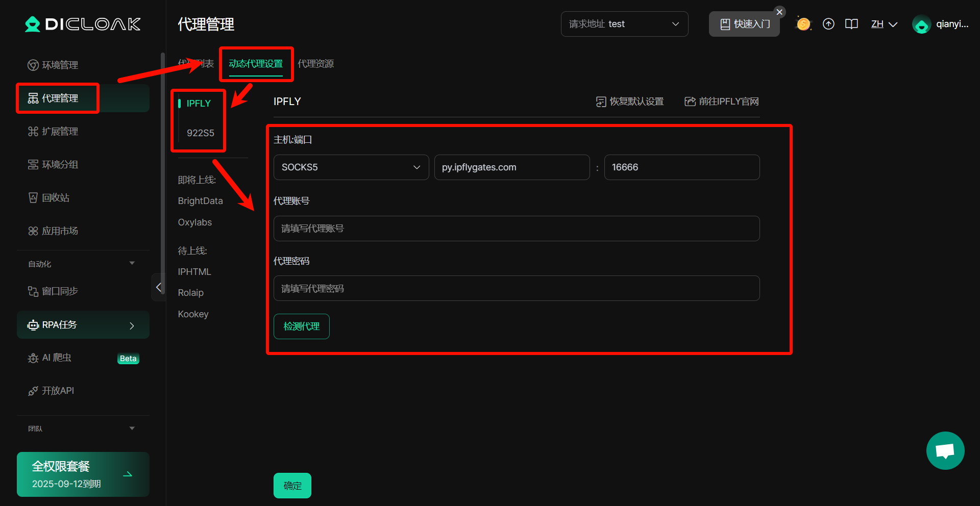This screenshot has width=980, height=506.
Task: Click the sidebar scrollbar
Action: 163,173
